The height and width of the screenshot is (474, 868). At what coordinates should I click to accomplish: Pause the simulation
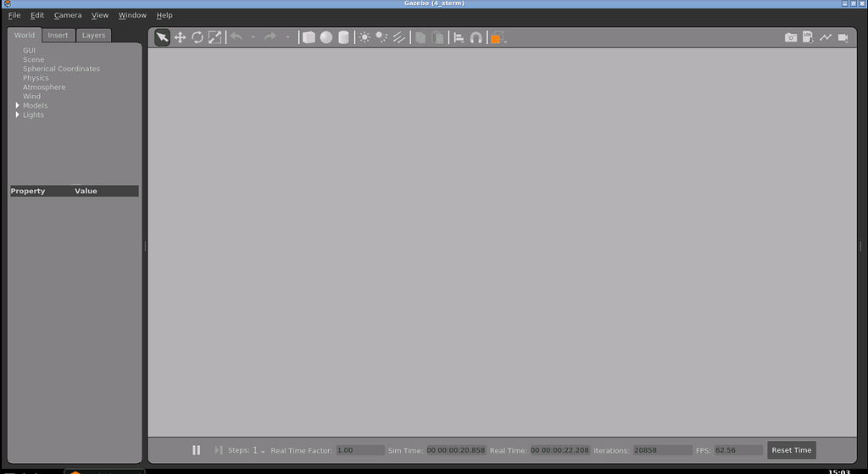197,450
